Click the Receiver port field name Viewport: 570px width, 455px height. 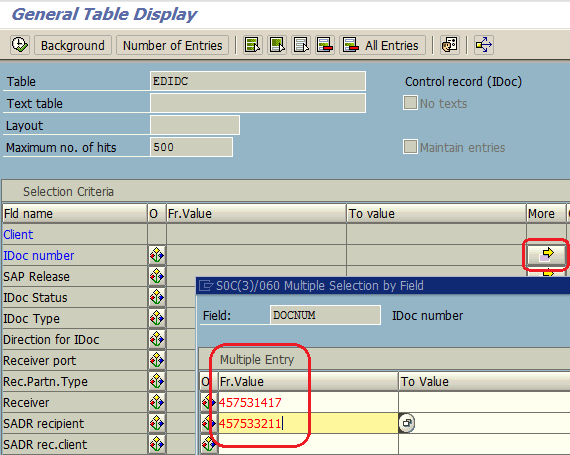[40, 361]
